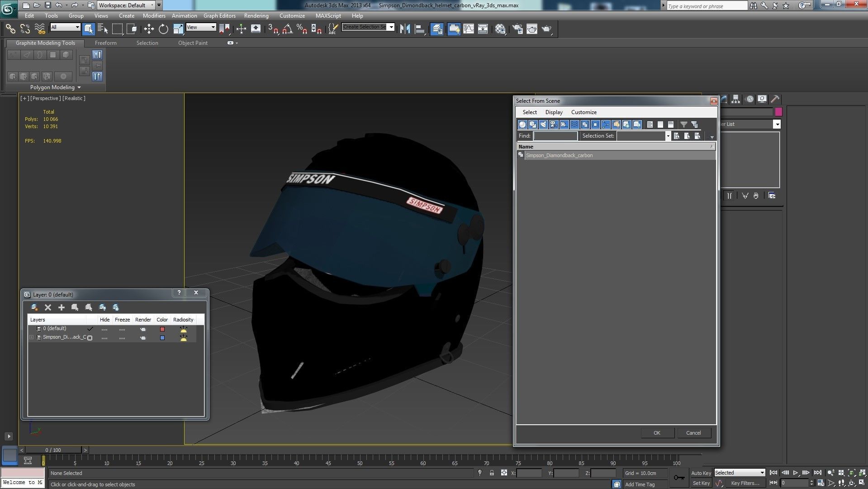Viewport: 868px width, 489px height.
Task: Open the Create Selection Set dropdown
Action: click(391, 27)
